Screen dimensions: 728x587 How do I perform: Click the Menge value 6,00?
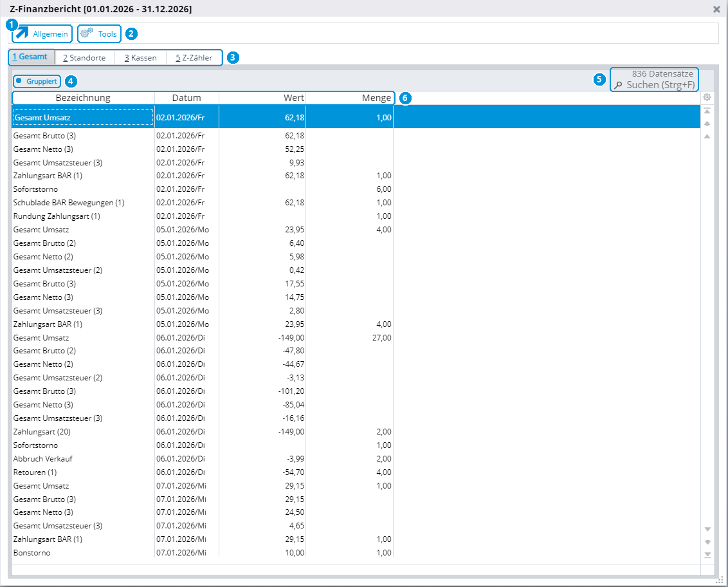point(383,189)
